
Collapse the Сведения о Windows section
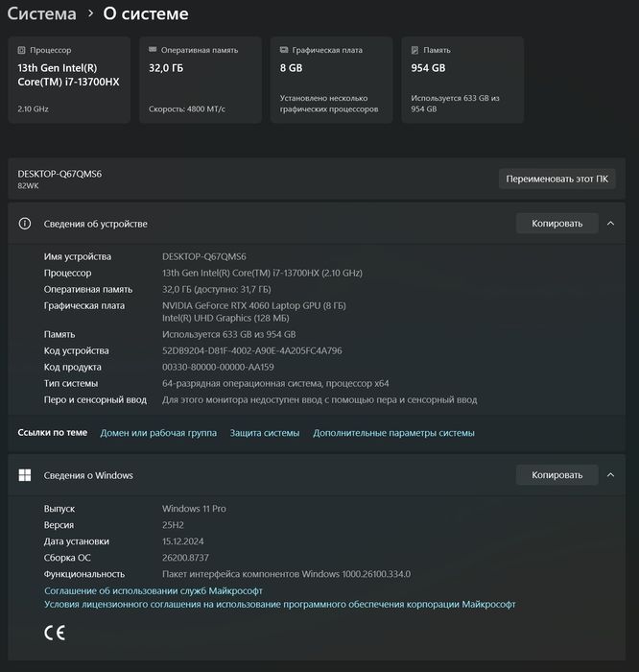click(611, 475)
